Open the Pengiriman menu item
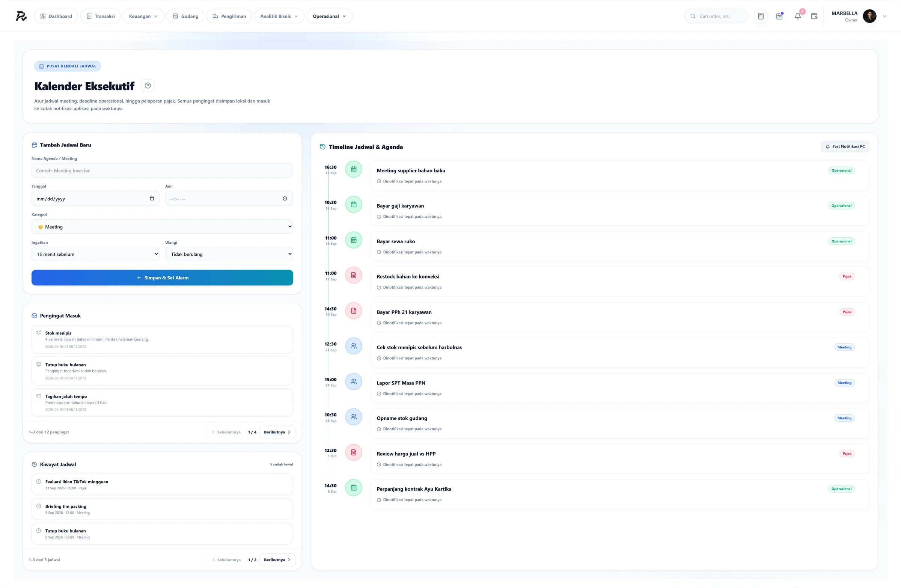 229,16
